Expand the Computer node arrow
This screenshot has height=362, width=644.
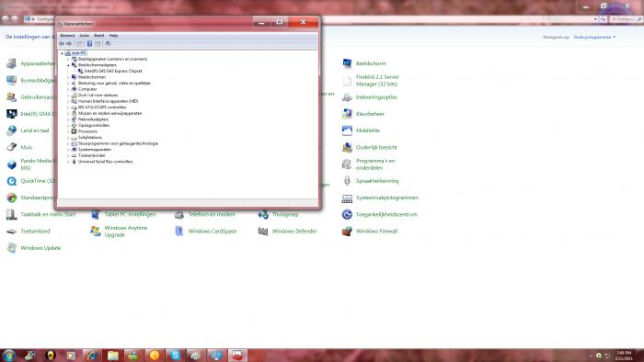click(x=68, y=89)
